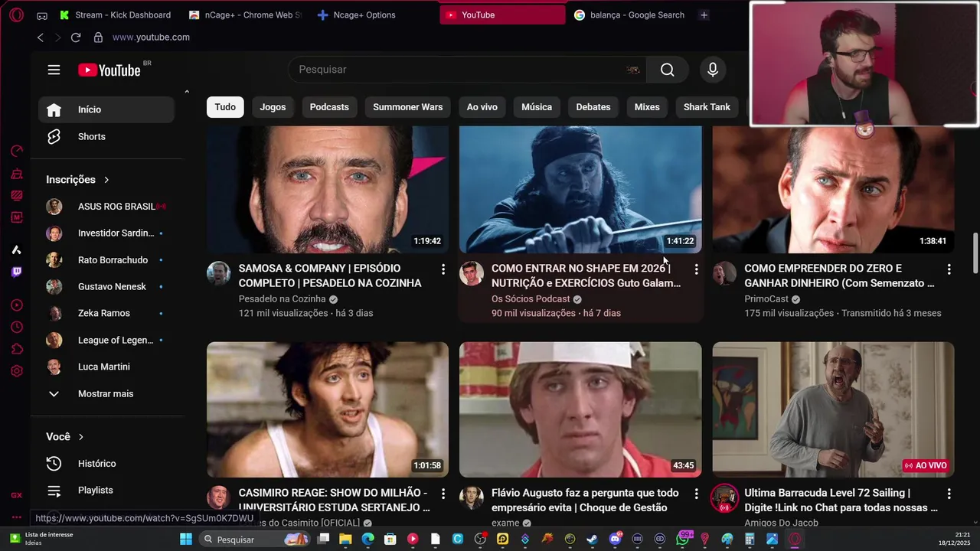
Task: Open Histórico in the sidebar
Action: [x=106, y=464]
